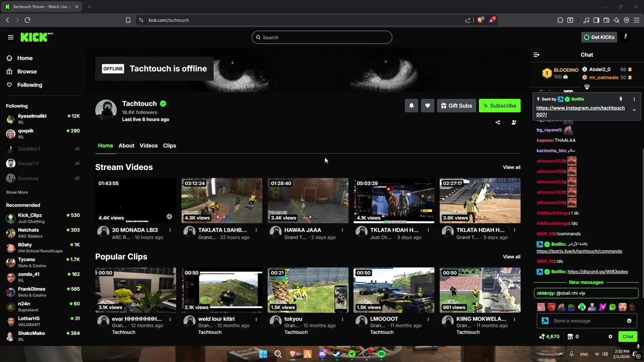Open options for HAWAA JAAA video

342,230
